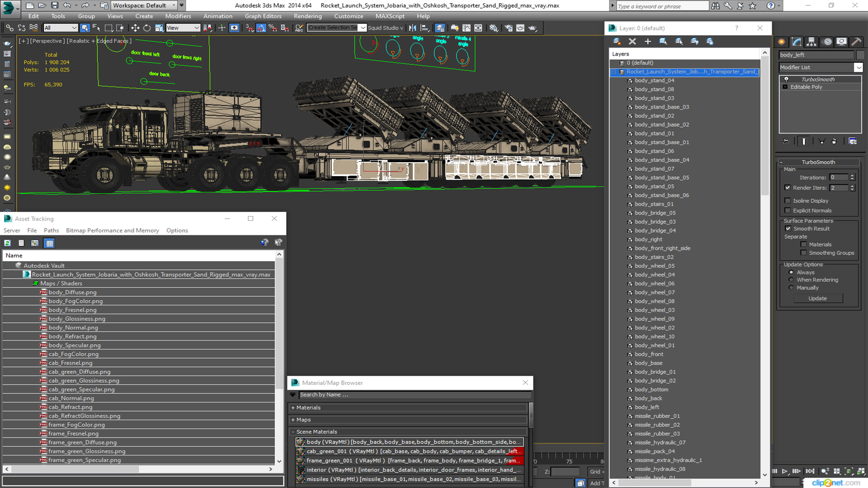
Task: Open the Render Setup teapot icon
Action: tap(509, 28)
